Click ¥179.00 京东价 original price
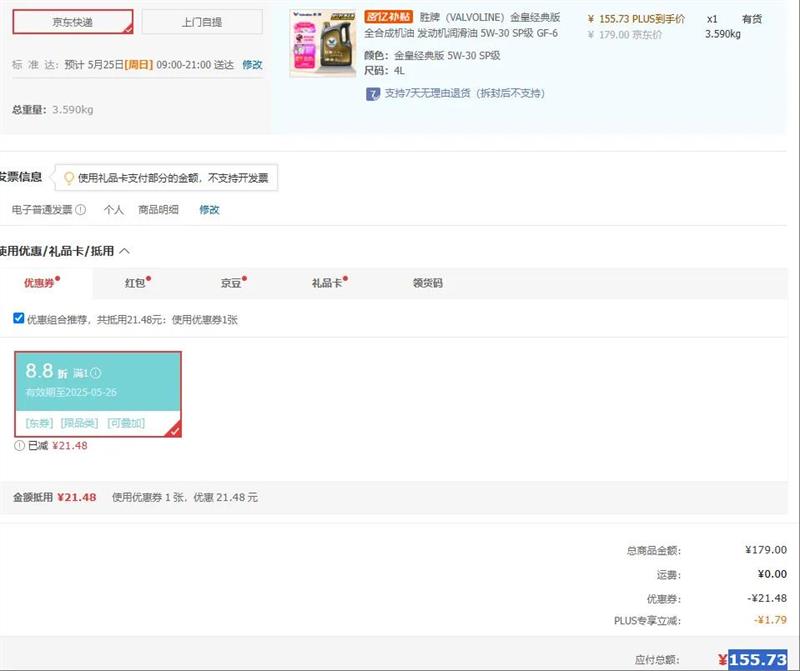This screenshot has height=671, width=800. click(625, 35)
